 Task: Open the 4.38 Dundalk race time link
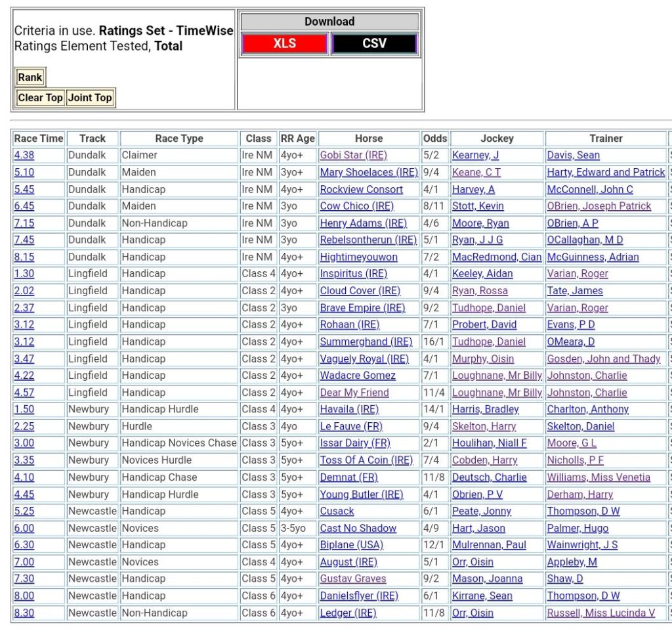[24, 156]
